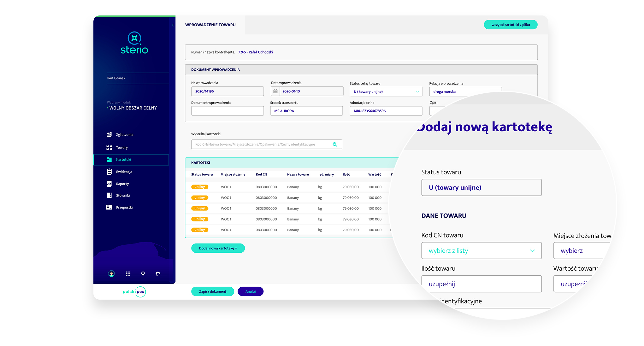Click Środek transportu field MS AURORA
The width and height of the screenshot is (644, 346).
click(306, 111)
